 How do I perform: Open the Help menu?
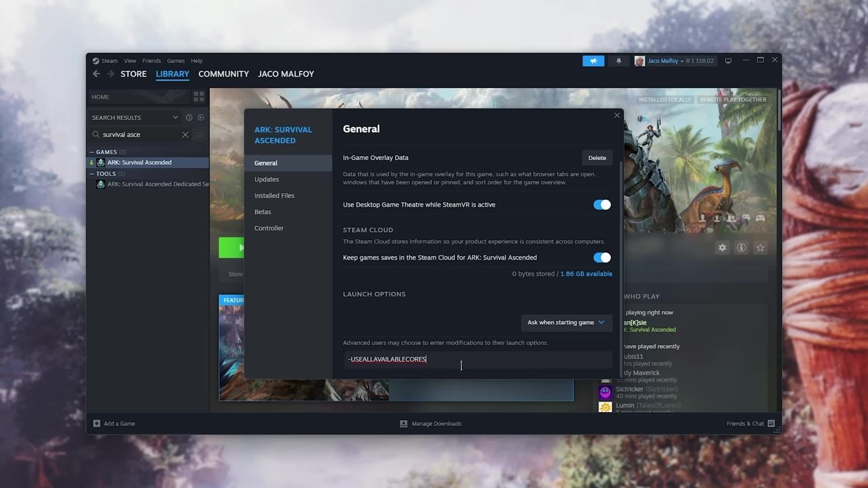click(197, 61)
